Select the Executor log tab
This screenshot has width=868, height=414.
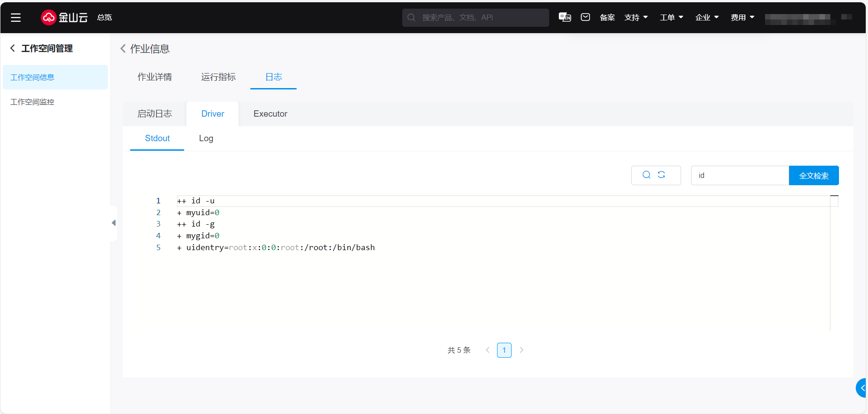[x=270, y=114]
